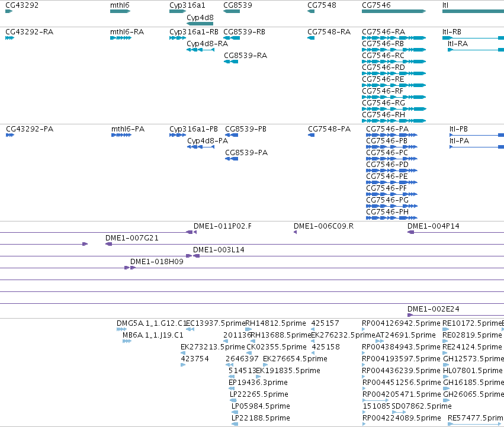Select the CG43292 gene feature
The image size is (504, 427).
coord(9,11)
